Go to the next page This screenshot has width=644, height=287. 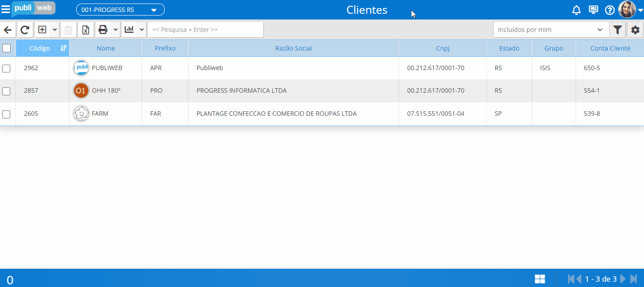(623, 279)
